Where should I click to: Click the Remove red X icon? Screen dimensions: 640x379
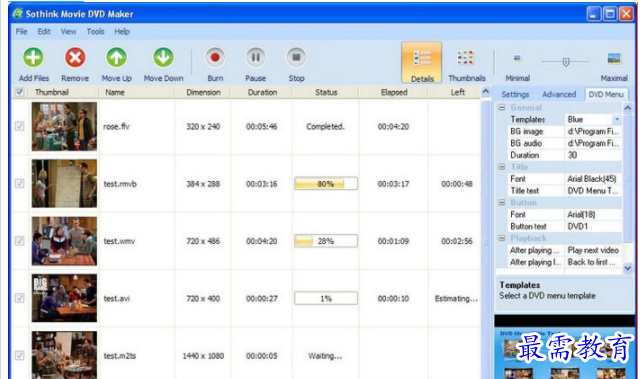click(75, 58)
